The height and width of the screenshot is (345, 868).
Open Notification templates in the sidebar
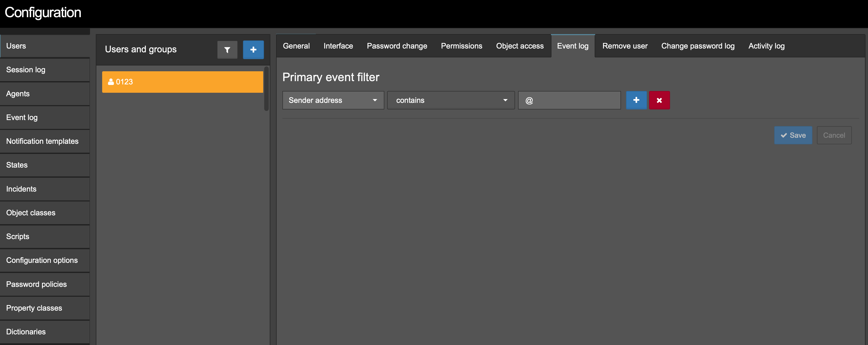click(45, 141)
